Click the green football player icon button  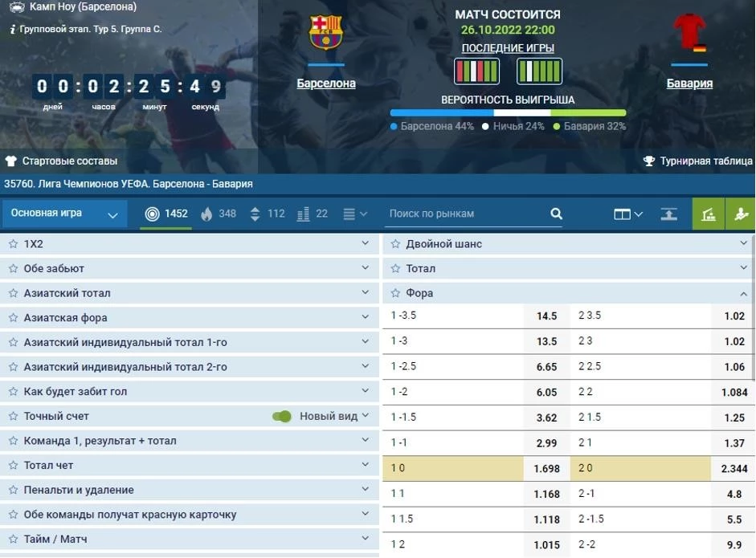click(x=741, y=214)
